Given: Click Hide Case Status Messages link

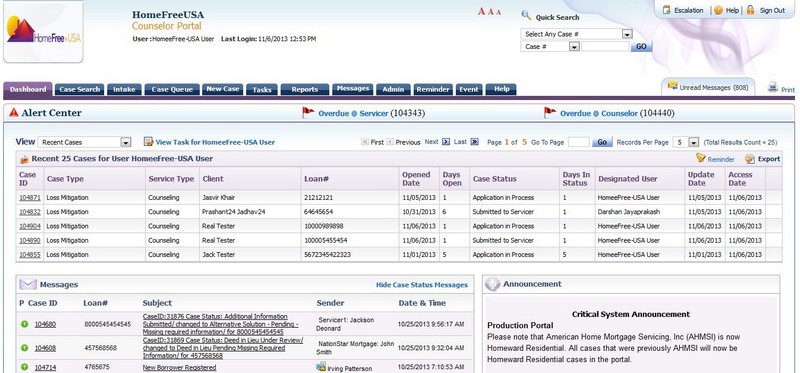Looking at the screenshot, I should click(422, 285).
